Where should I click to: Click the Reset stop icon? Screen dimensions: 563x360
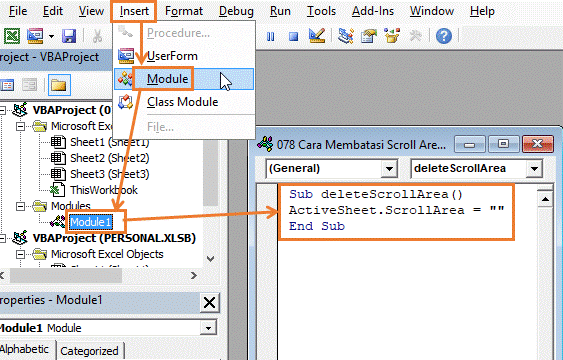294,36
